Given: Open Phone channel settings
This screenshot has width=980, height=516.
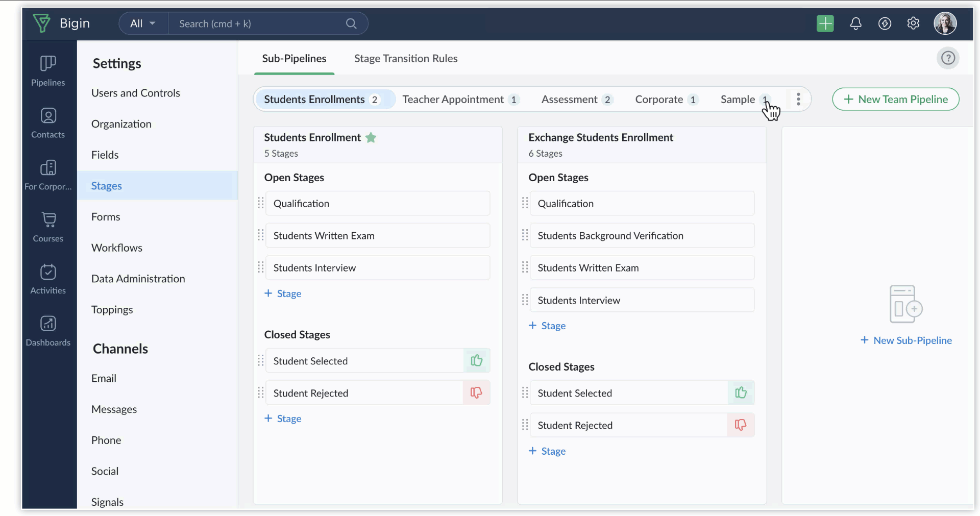Looking at the screenshot, I should tap(106, 440).
